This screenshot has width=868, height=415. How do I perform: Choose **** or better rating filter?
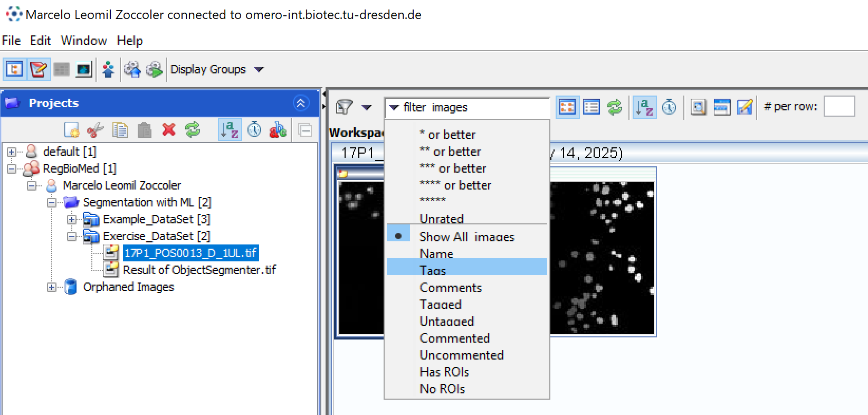tap(467, 185)
